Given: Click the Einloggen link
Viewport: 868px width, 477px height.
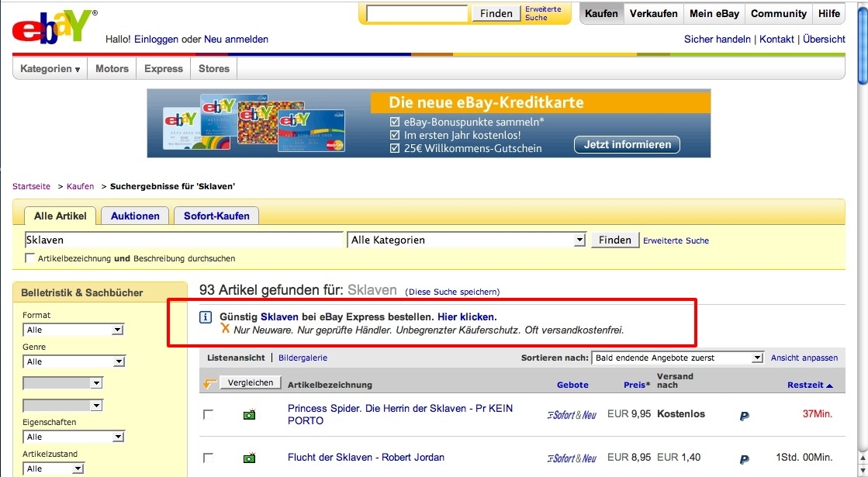Looking at the screenshot, I should [156, 40].
